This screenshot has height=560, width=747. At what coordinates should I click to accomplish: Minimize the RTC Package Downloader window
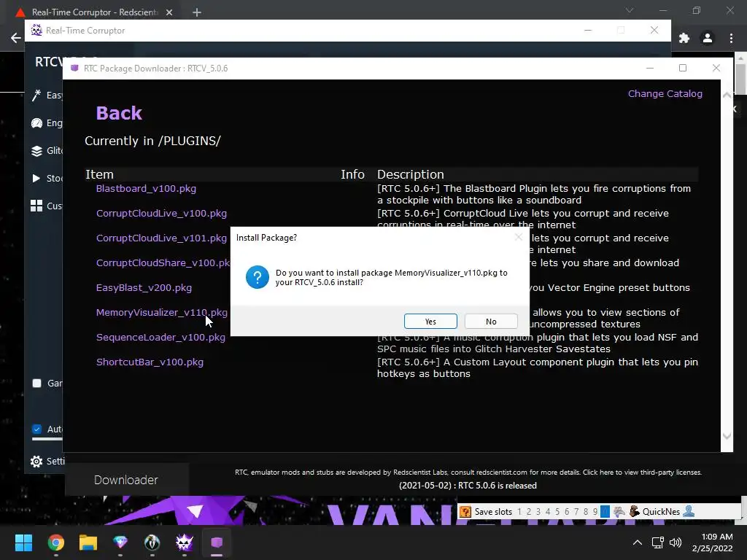pyautogui.click(x=650, y=68)
